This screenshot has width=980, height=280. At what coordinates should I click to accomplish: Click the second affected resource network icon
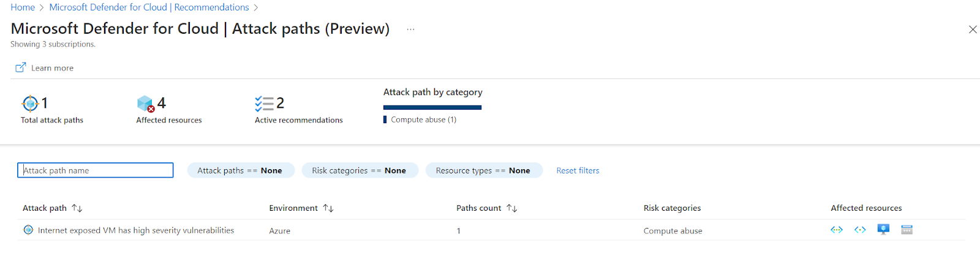coord(860,230)
